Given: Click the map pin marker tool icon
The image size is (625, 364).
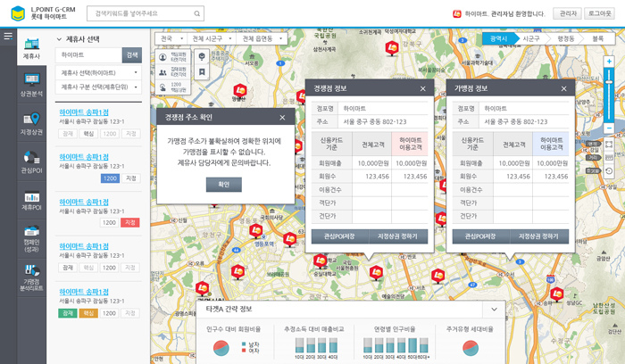Looking at the screenshot, I should (202, 56).
